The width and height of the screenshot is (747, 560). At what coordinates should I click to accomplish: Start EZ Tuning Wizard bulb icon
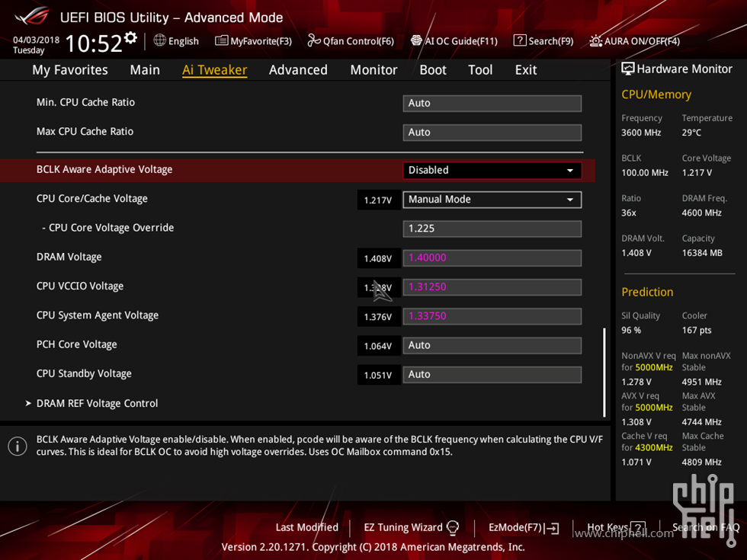point(453,527)
